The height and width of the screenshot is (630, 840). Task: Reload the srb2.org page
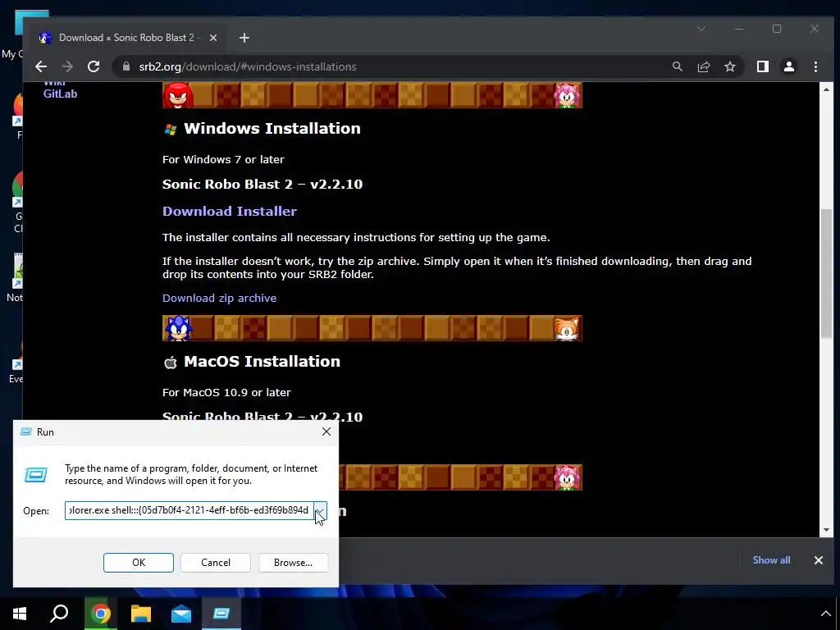tap(94, 66)
